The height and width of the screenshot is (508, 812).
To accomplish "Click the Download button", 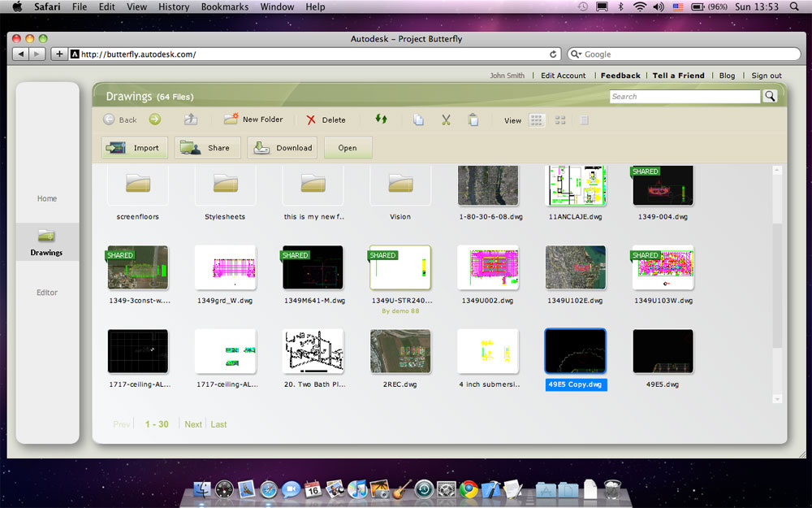I will click(x=283, y=148).
